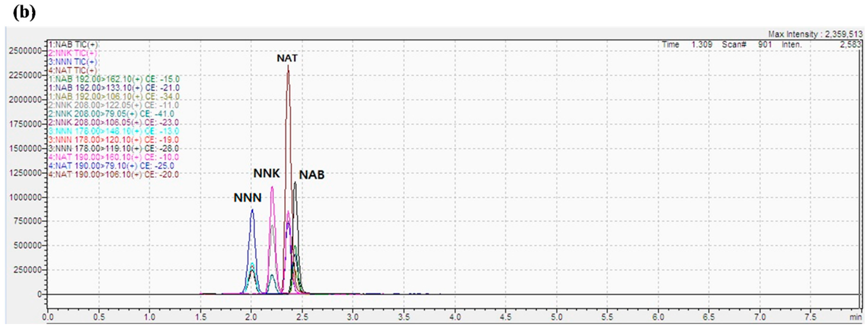
Task: Click the NNK 208.00>79.05 CE -41.0 entry
Action: (111, 114)
